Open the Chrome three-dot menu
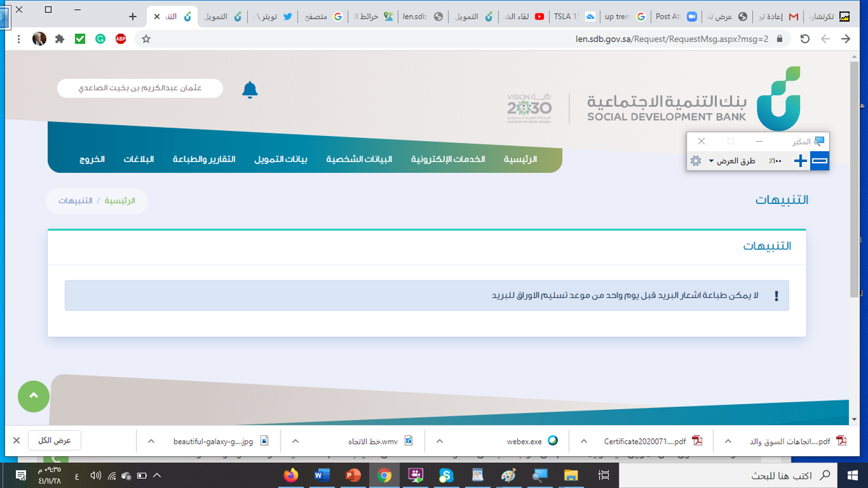Screen dimensions: 868x488 pyautogui.click(x=17, y=39)
